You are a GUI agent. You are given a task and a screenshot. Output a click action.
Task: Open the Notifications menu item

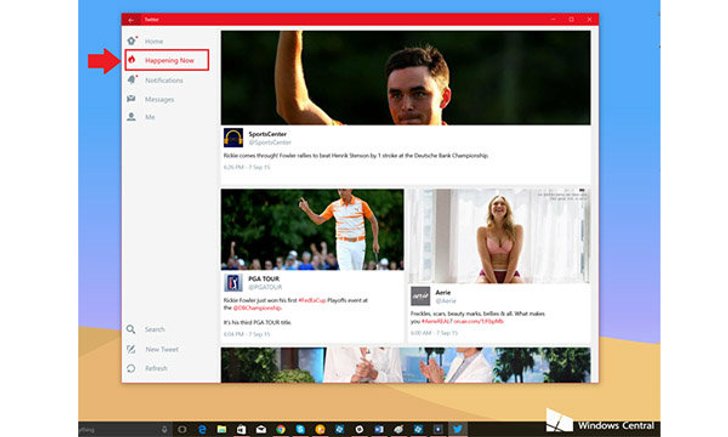[x=164, y=80]
